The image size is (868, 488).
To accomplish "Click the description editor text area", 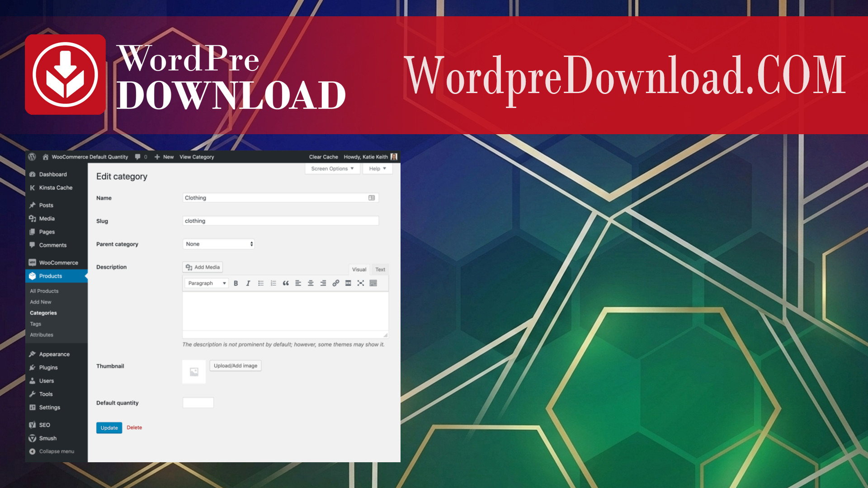I will pyautogui.click(x=285, y=311).
